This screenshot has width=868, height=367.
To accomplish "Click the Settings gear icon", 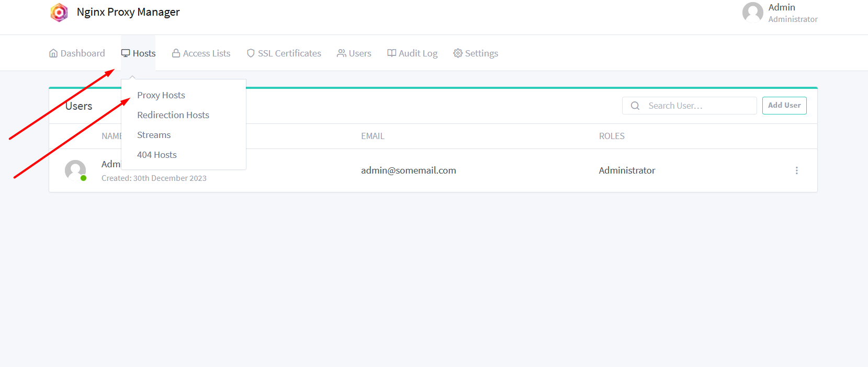I will click(458, 53).
